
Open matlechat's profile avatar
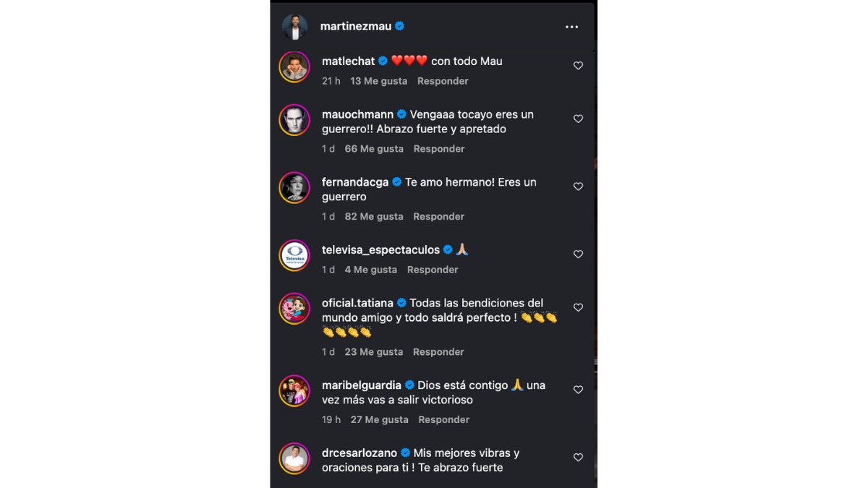294,67
